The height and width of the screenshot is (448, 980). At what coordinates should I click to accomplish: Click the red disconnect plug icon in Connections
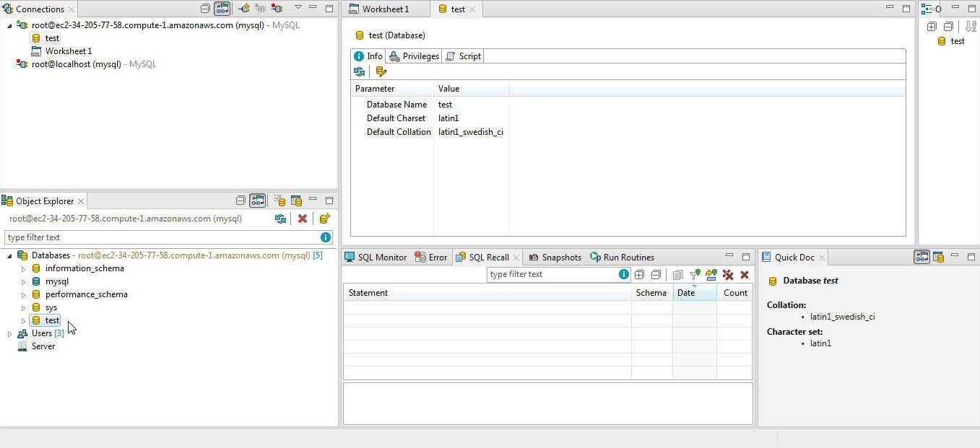[x=277, y=9]
